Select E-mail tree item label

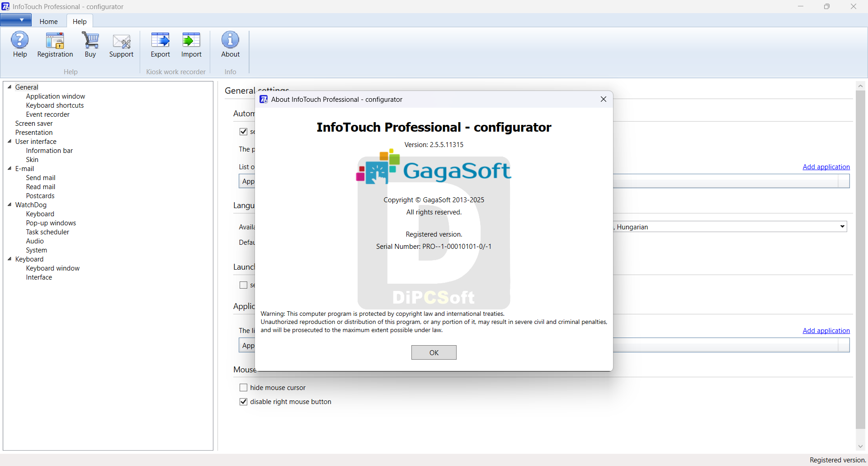coord(24,169)
